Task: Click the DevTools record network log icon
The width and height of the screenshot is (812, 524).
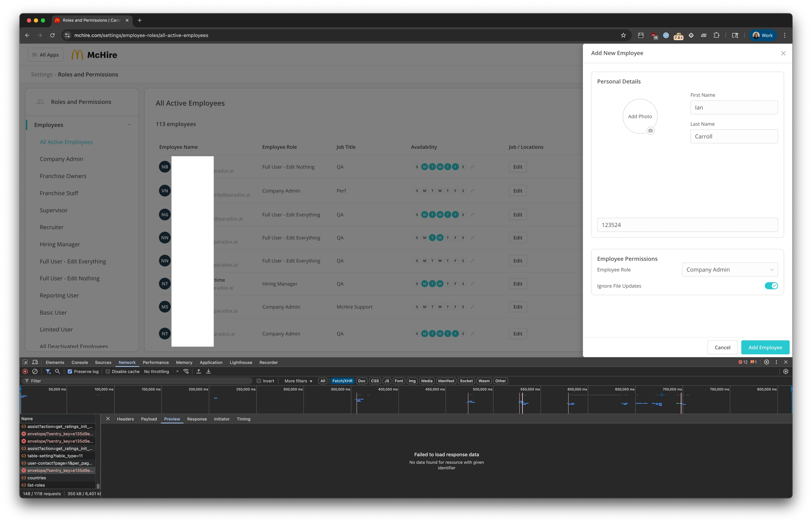Action: click(25, 371)
